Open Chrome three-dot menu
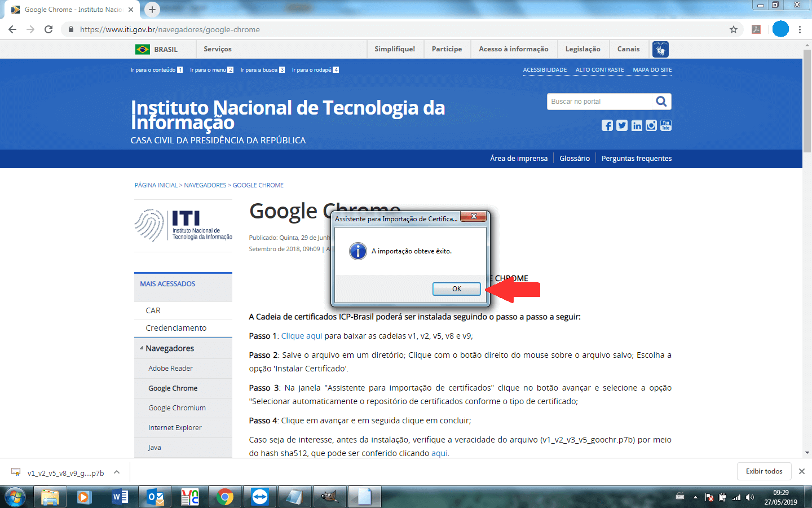The width and height of the screenshot is (812, 508). click(x=800, y=29)
